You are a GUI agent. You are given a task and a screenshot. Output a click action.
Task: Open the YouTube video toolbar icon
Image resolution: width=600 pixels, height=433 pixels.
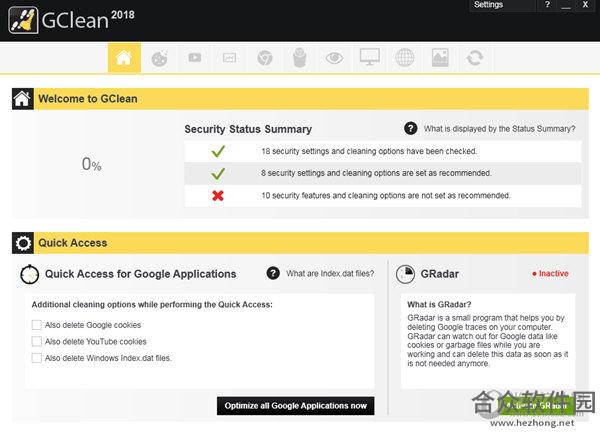194,58
